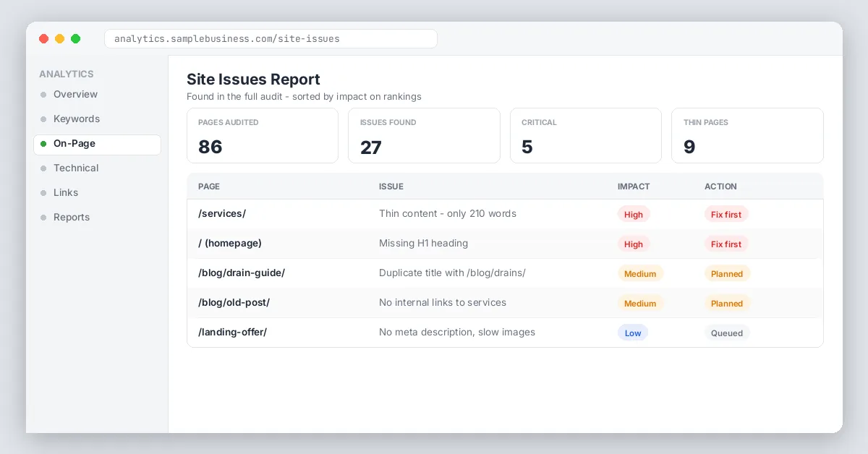
Task: Click the PAGE column header
Action: [x=209, y=187]
